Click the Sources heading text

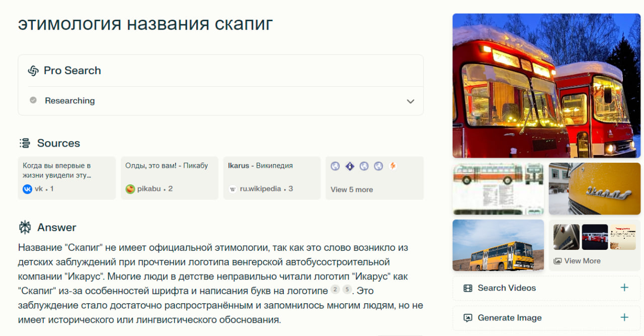pos(58,143)
